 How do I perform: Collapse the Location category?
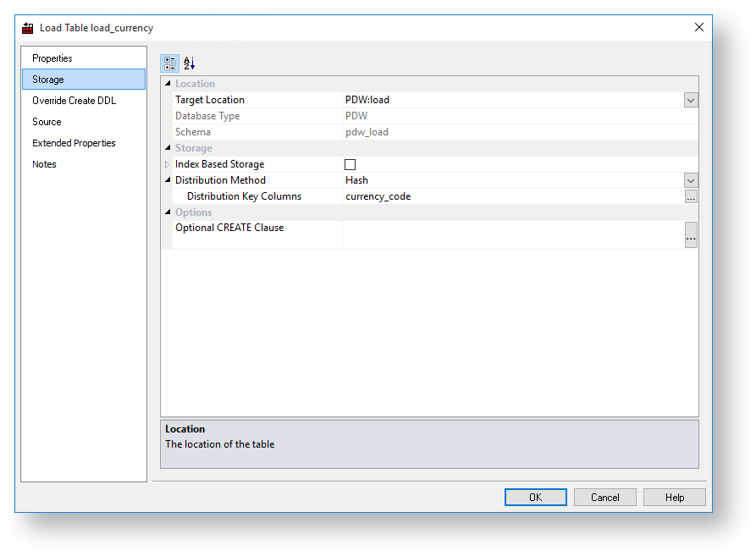(x=168, y=83)
